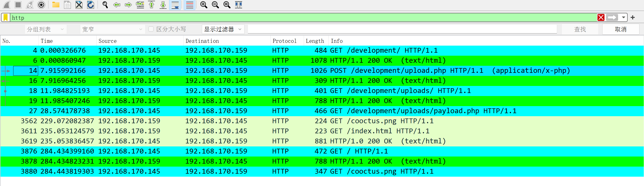The image size is (644, 186).
Task: Select packet 3880 with length 347
Action: click(x=322, y=171)
